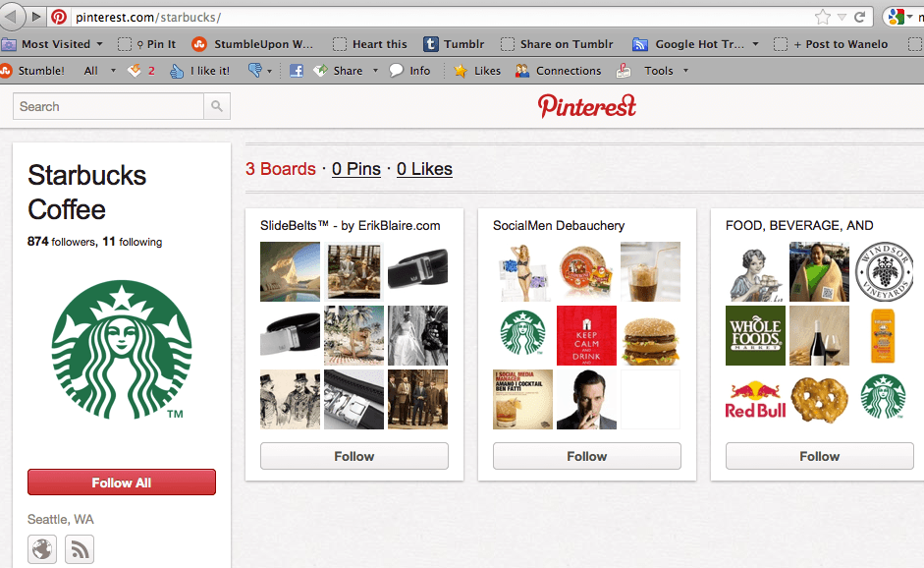Image resolution: width=924 pixels, height=568 pixels.
Task: Click the StumbleUpon Share icon
Action: tap(320, 71)
